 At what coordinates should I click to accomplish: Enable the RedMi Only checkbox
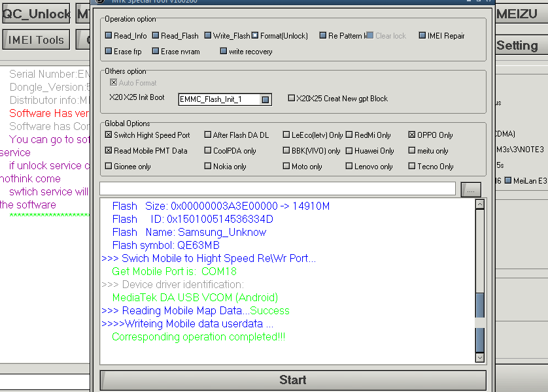[368, 135]
